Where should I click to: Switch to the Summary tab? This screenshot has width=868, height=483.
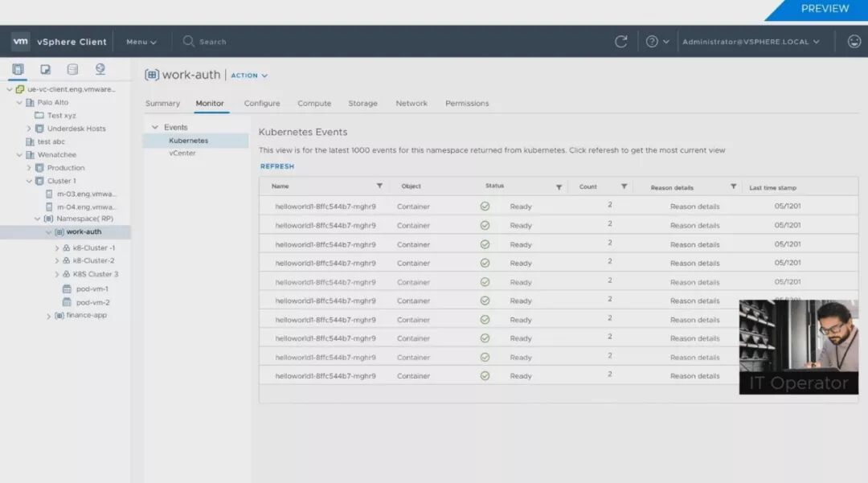[x=162, y=104]
